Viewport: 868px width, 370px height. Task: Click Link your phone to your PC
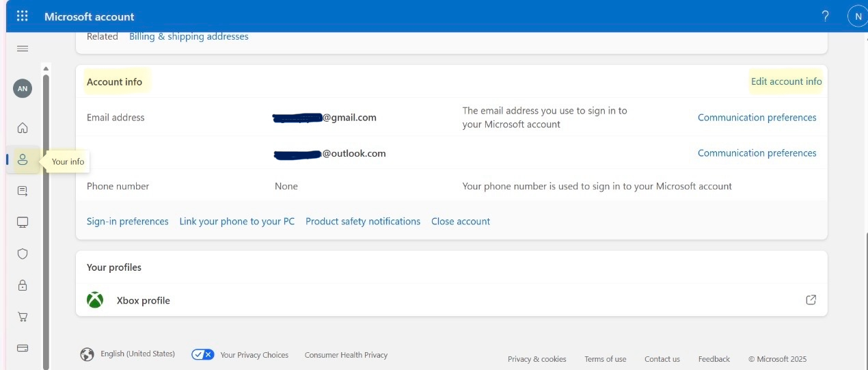point(237,222)
